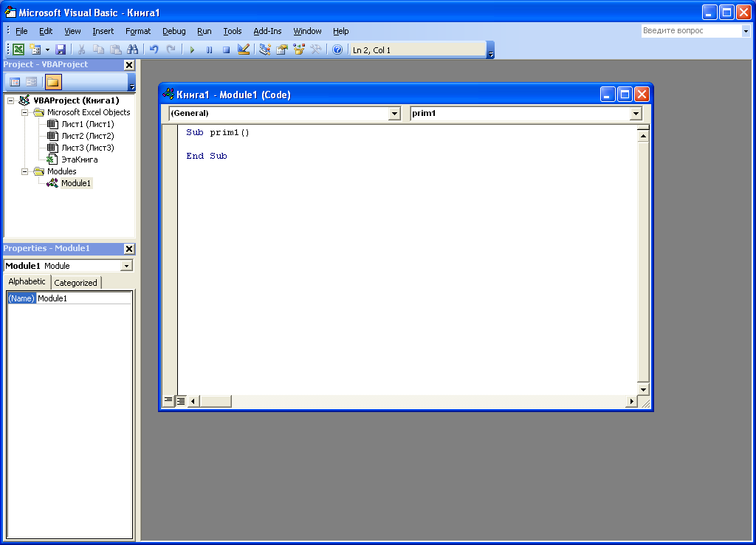756x545 pixels.
Task: Click the 'End Sub' code line
Action: coord(207,157)
